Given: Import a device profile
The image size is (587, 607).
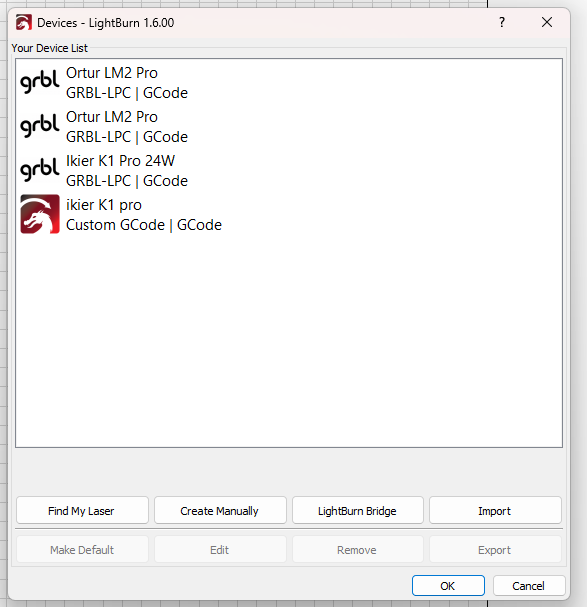Looking at the screenshot, I should tap(495, 511).
